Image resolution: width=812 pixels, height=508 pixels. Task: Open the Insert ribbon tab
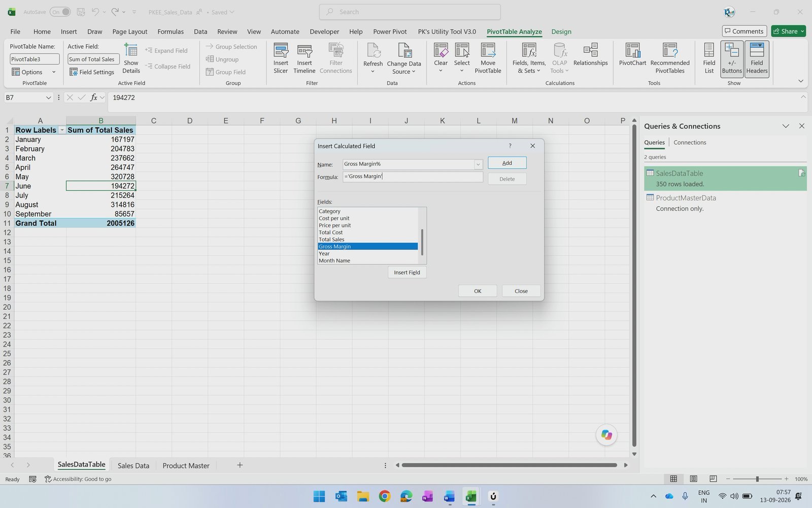click(69, 31)
